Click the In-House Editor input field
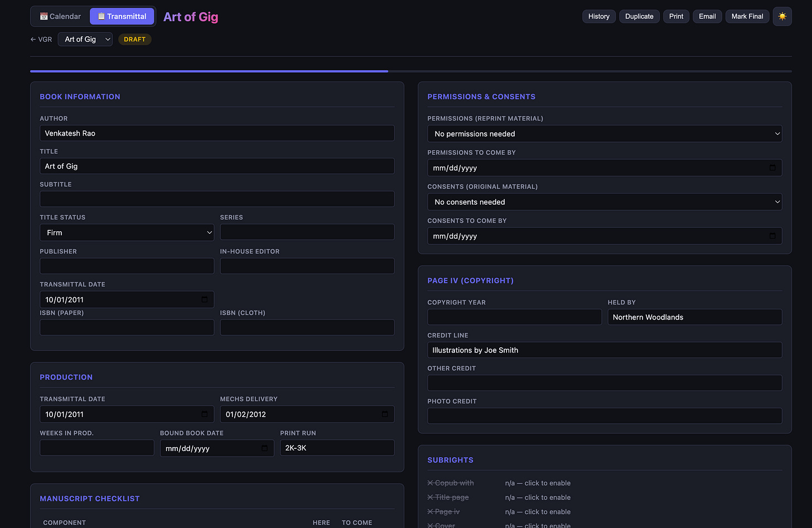This screenshot has width=812, height=528. tap(307, 266)
